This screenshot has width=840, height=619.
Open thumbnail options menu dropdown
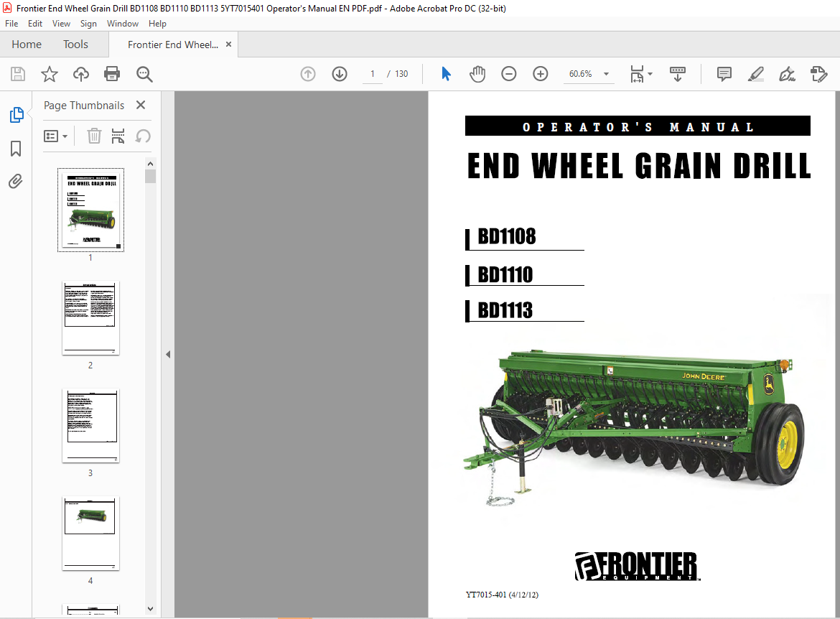56,136
